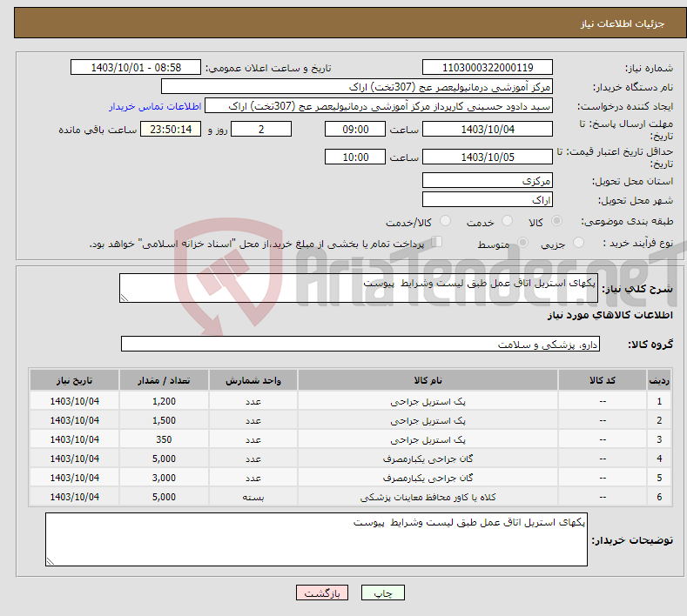Click the heading اطلاعات کالاهای مورد نیاز

pyautogui.click(x=610, y=315)
